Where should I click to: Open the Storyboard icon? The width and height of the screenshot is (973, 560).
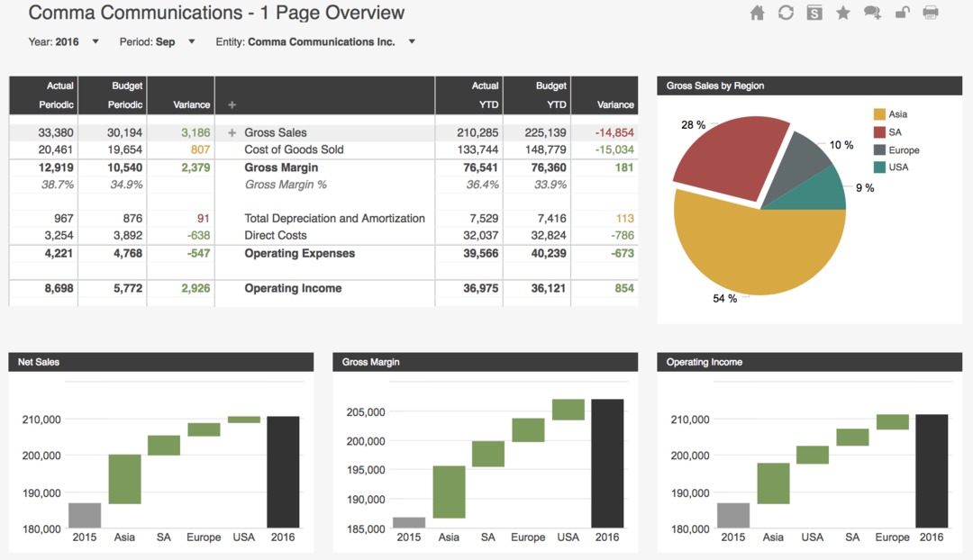814,13
